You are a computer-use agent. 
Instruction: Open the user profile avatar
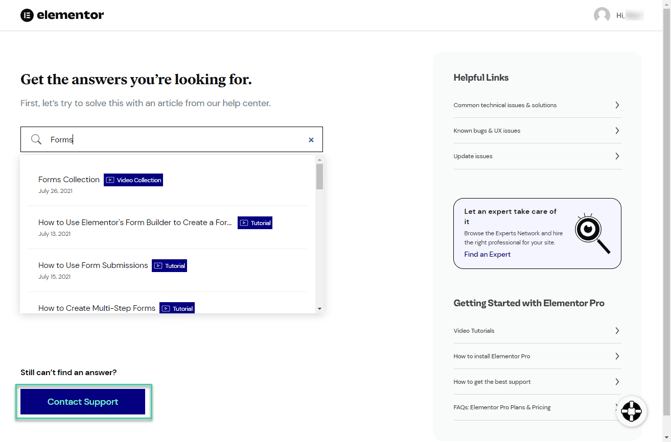[602, 15]
